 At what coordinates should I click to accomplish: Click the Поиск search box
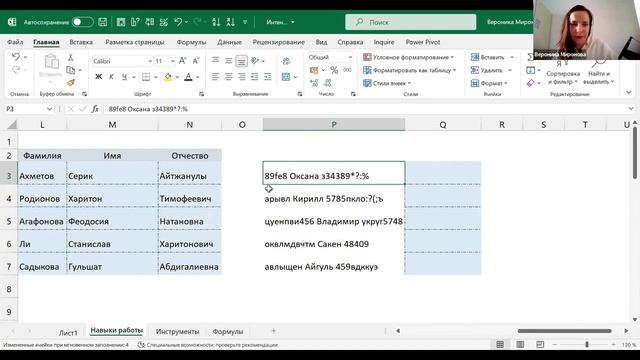pyautogui.click(x=411, y=22)
